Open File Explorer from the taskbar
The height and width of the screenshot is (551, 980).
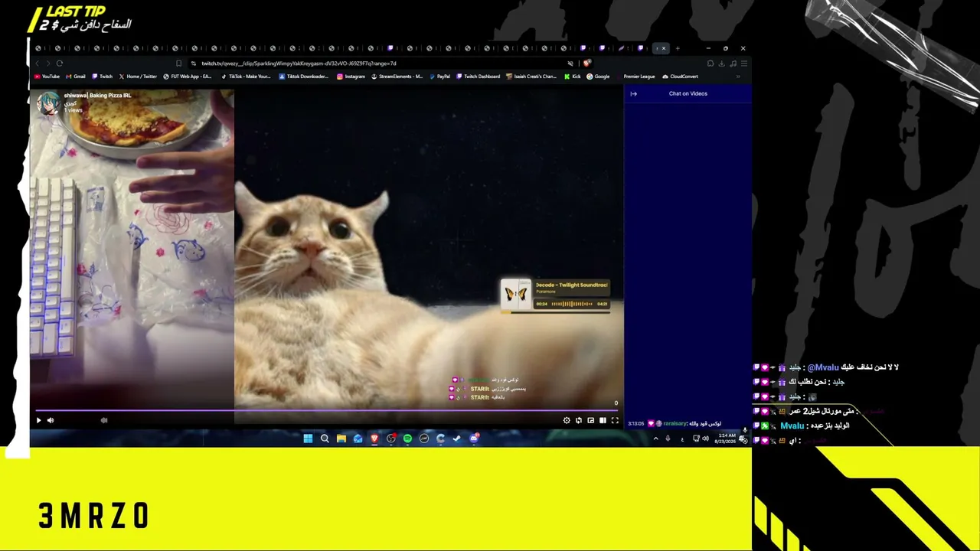coord(341,439)
